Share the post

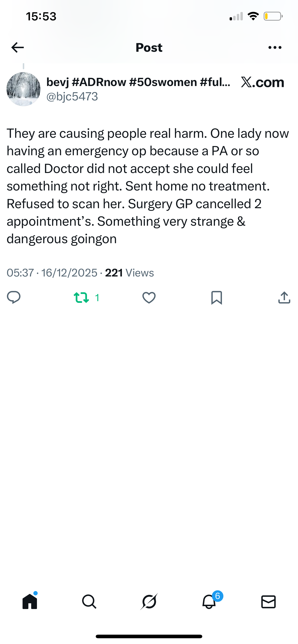pyautogui.click(x=284, y=298)
